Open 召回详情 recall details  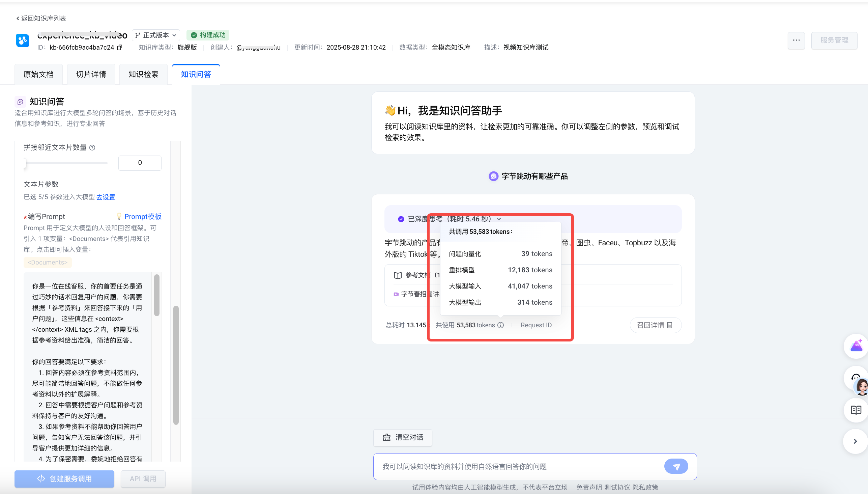(x=655, y=325)
